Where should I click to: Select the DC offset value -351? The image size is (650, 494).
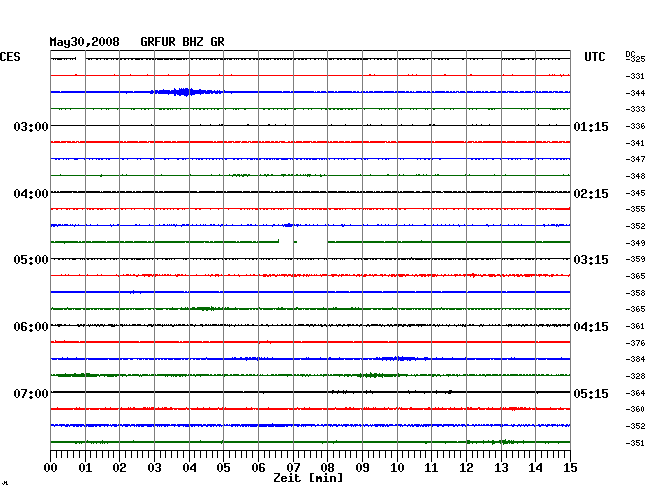635,443
